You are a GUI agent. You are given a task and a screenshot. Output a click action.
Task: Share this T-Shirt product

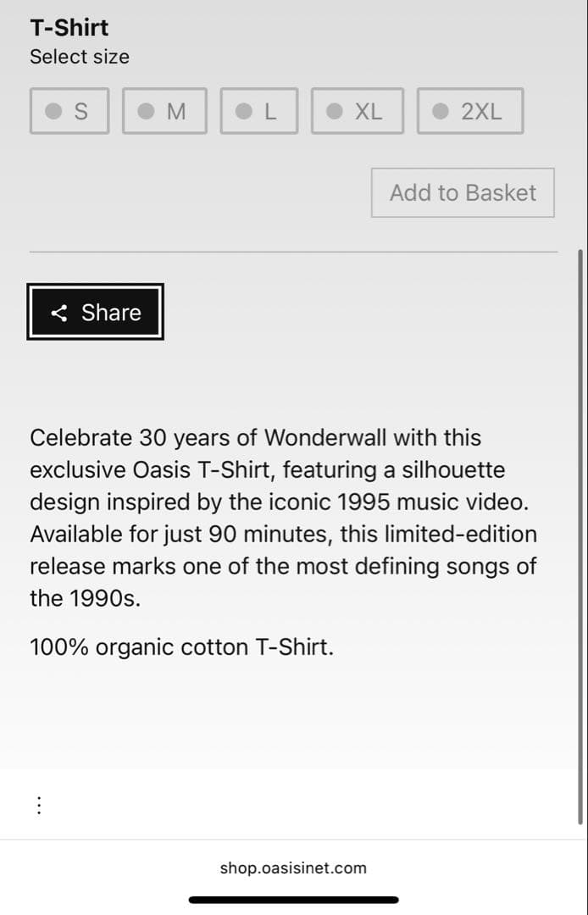point(95,312)
